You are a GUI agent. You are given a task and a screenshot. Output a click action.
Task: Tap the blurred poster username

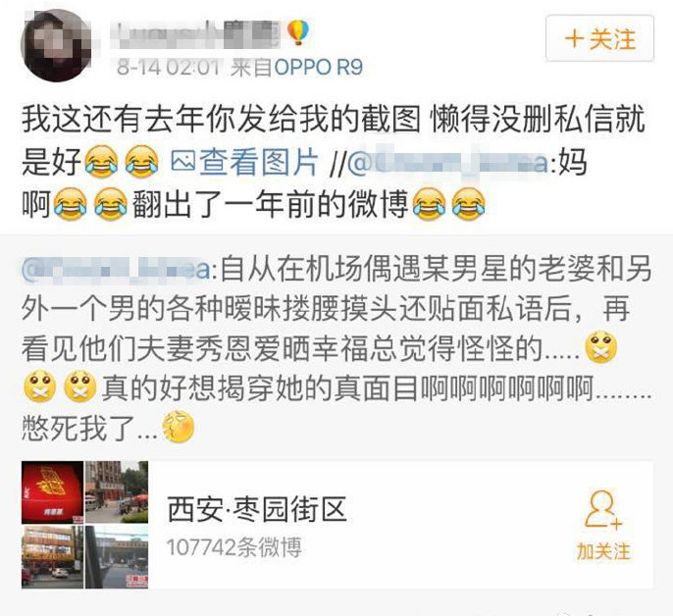click(197, 33)
